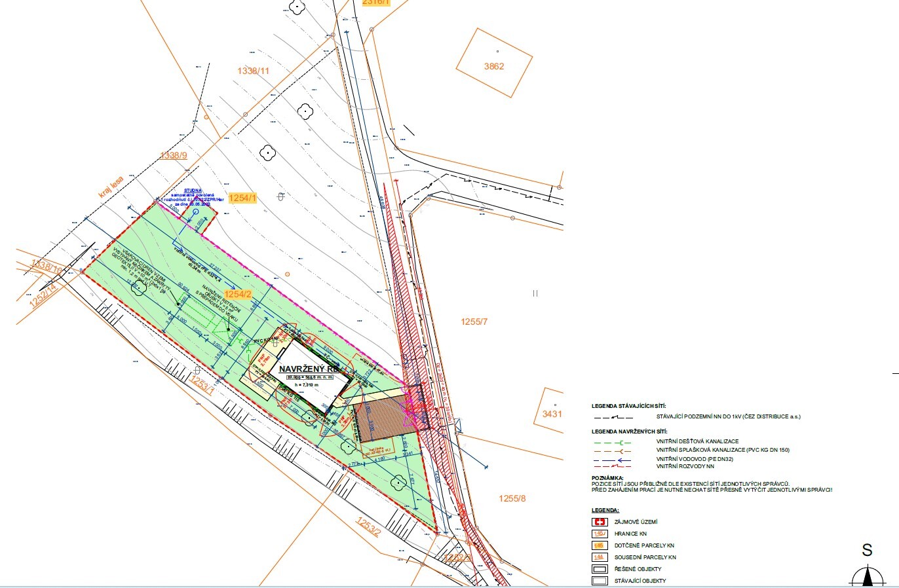Select the green dešťová kanalizace line sample
Image resolution: width=899 pixels, height=588 pixels.
[x=613, y=442]
